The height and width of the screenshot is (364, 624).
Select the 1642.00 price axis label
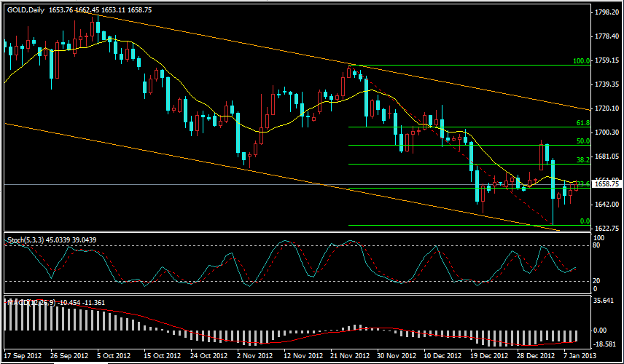point(607,205)
